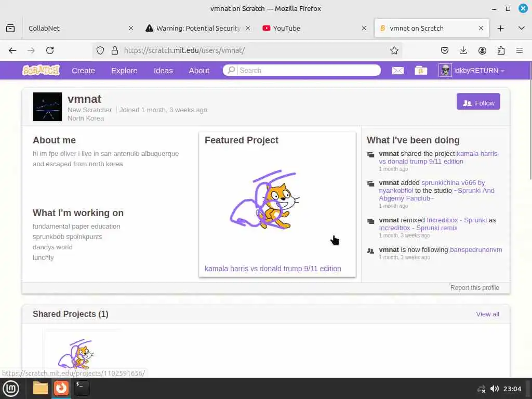Click the 'fundamental paper education' text
Image resolution: width=532 pixels, height=399 pixels.
click(x=76, y=227)
